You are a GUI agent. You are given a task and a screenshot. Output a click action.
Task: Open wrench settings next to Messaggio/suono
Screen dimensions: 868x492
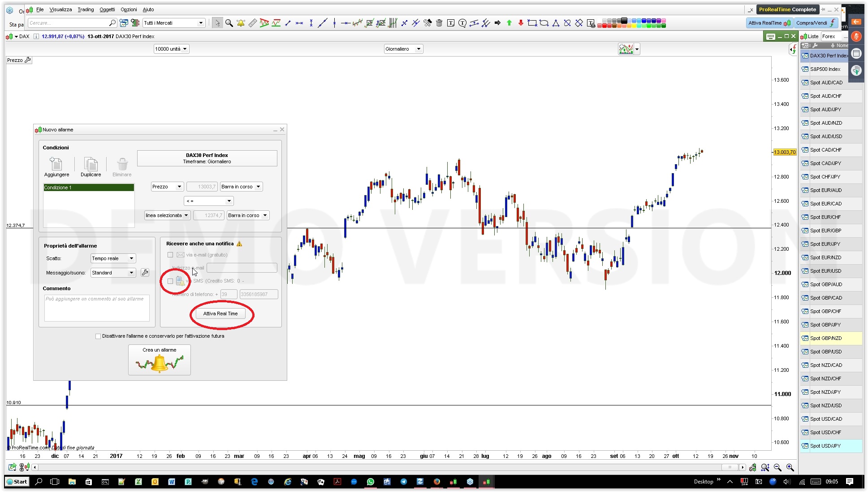145,272
